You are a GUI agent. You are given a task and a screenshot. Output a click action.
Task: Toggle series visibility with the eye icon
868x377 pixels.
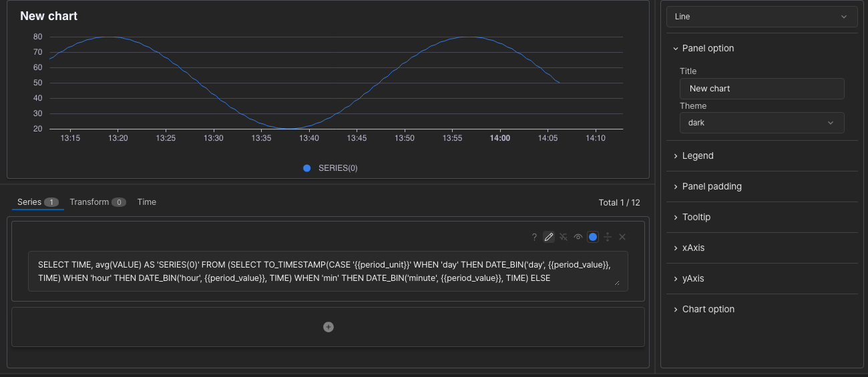tap(578, 237)
